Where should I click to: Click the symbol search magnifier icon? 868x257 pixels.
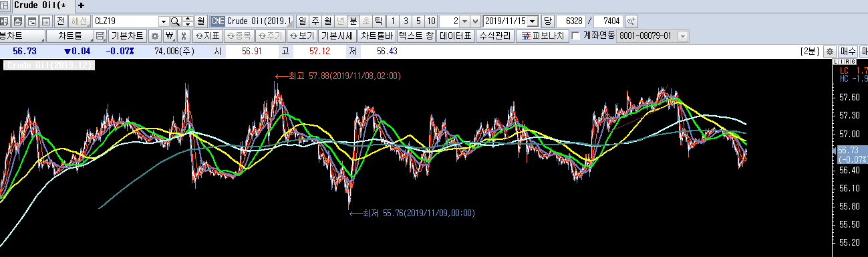tap(176, 21)
